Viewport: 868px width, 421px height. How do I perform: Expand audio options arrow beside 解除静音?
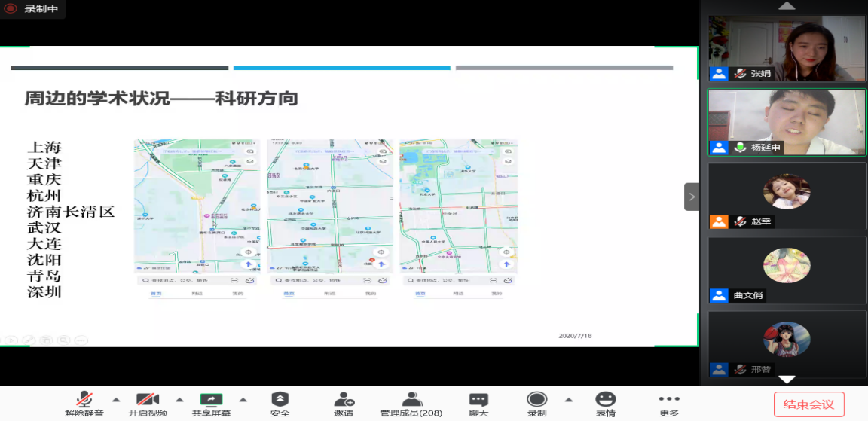pyautogui.click(x=116, y=400)
